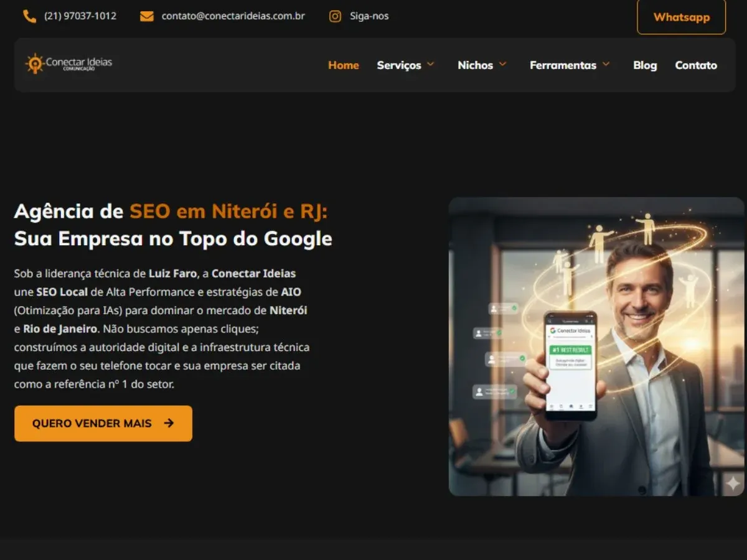Image resolution: width=747 pixels, height=560 pixels.
Task: Call the (21) 97037-1012 phone link
Action: pyautogui.click(x=80, y=16)
